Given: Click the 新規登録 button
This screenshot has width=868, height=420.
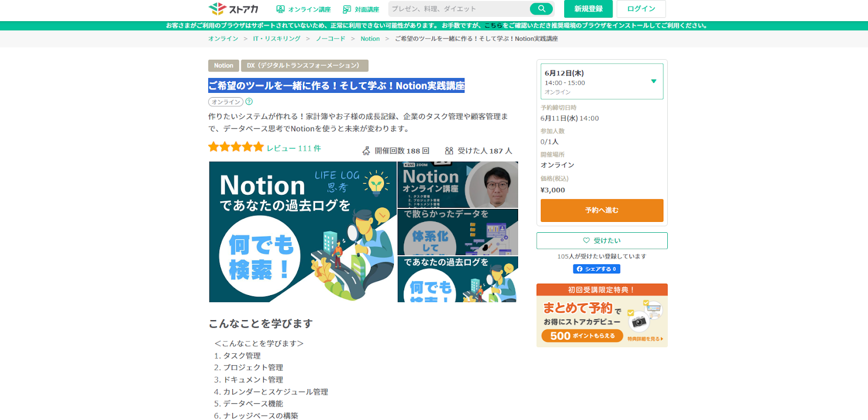Looking at the screenshot, I should tap(588, 9).
